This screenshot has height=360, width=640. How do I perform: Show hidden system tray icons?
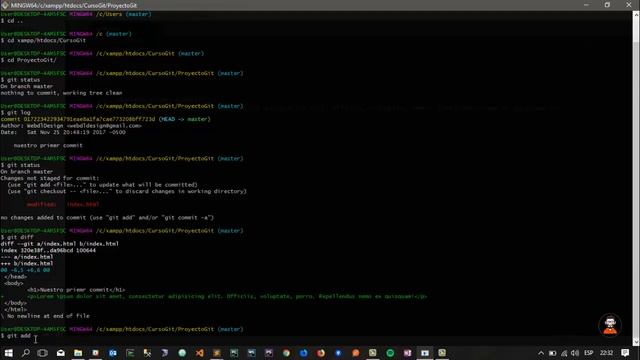(541, 353)
